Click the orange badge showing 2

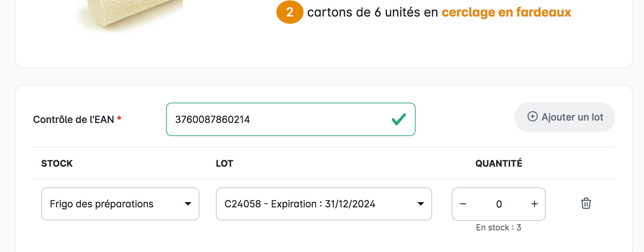290,13
